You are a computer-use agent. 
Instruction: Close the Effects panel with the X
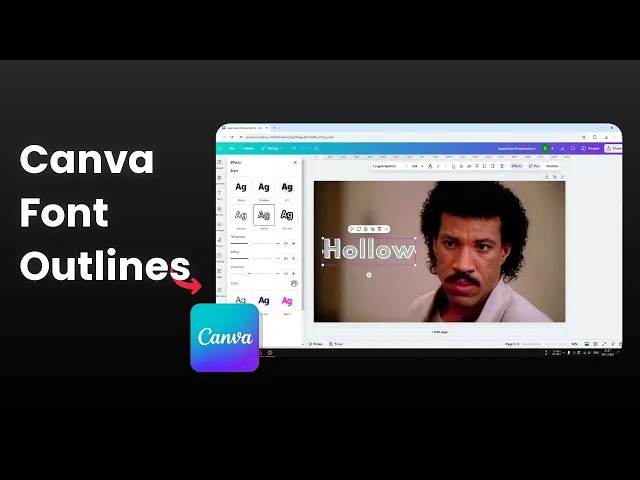tap(295, 162)
